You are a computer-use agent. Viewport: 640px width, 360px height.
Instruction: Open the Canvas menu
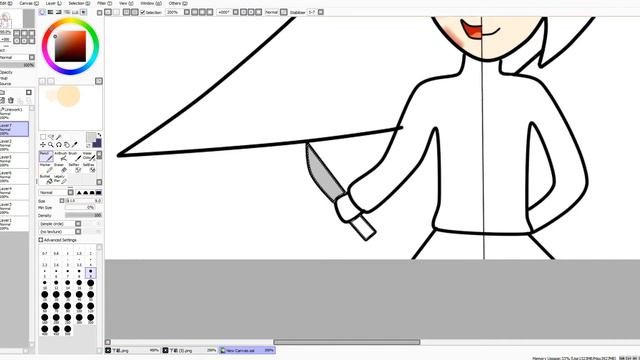click(x=29, y=3)
